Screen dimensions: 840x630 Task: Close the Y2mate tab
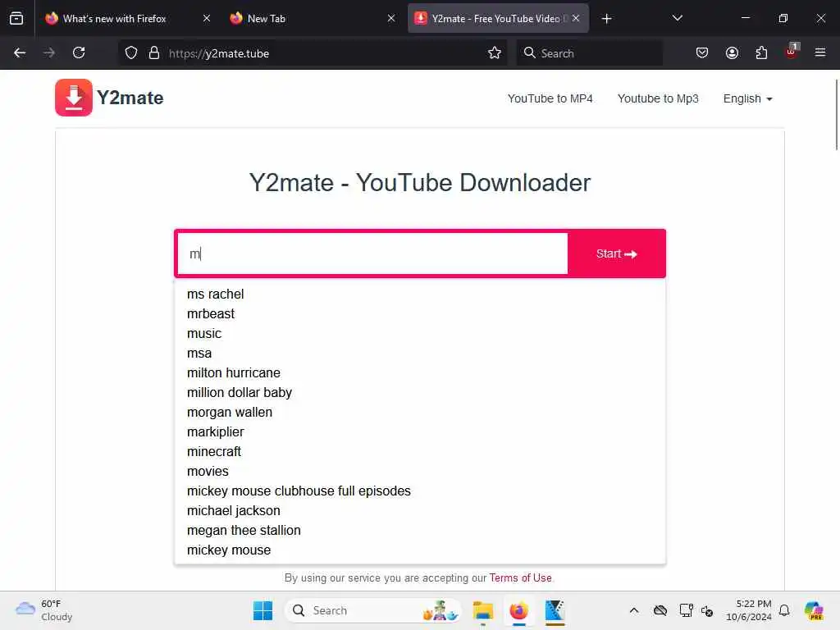point(576,18)
